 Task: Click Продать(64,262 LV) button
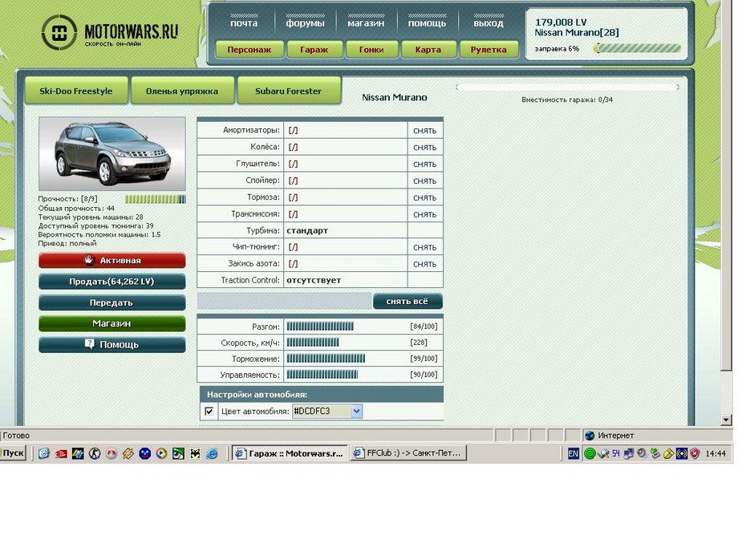[x=111, y=281]
